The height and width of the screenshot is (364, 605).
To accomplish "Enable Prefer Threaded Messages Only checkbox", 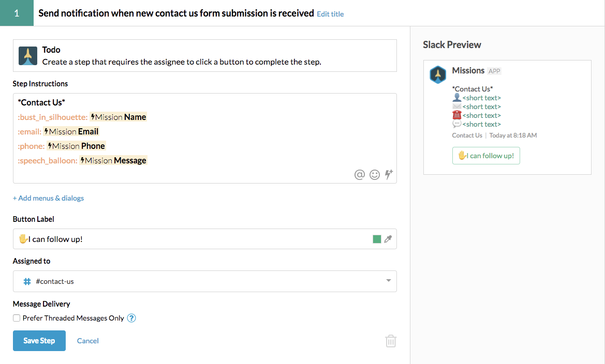I will pyautogui.click(x=17, y=318).
